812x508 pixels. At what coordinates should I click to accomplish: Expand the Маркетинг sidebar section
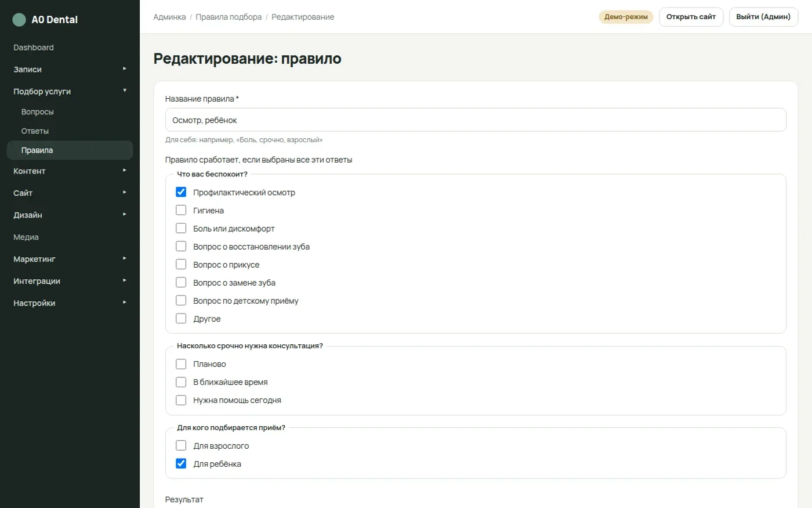tap(70, 259)
